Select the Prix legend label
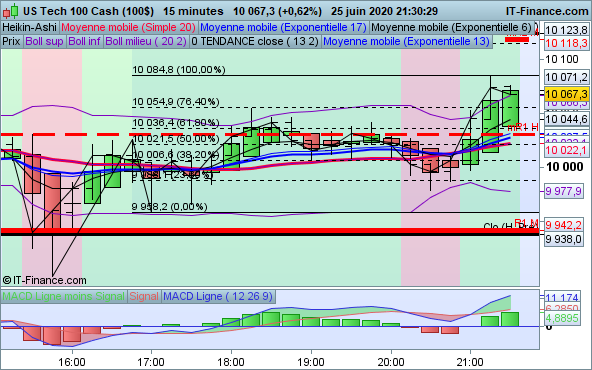Image resolution: width=592 pixels, height=370 pixels. [11, 41]
